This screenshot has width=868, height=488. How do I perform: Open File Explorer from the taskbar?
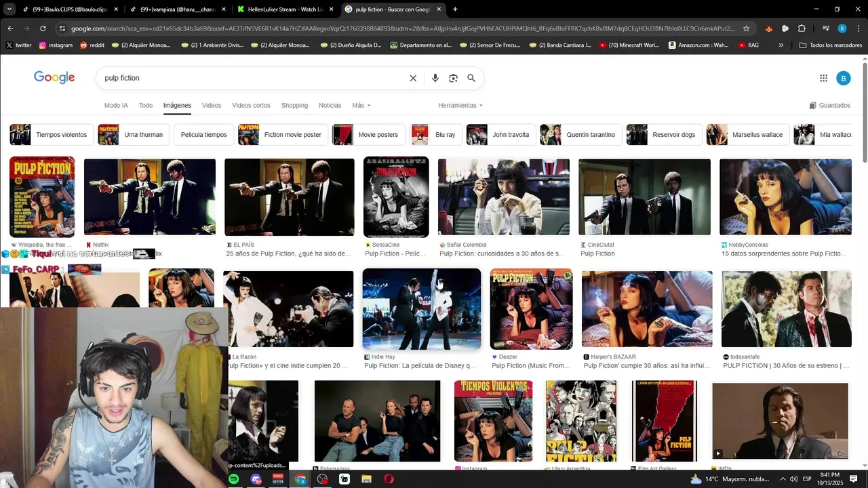(x=366, y=479)
